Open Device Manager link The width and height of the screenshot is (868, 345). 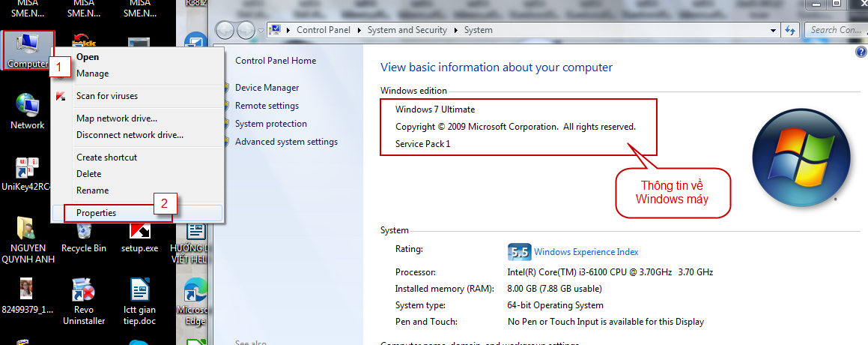(x=267, y=88)
